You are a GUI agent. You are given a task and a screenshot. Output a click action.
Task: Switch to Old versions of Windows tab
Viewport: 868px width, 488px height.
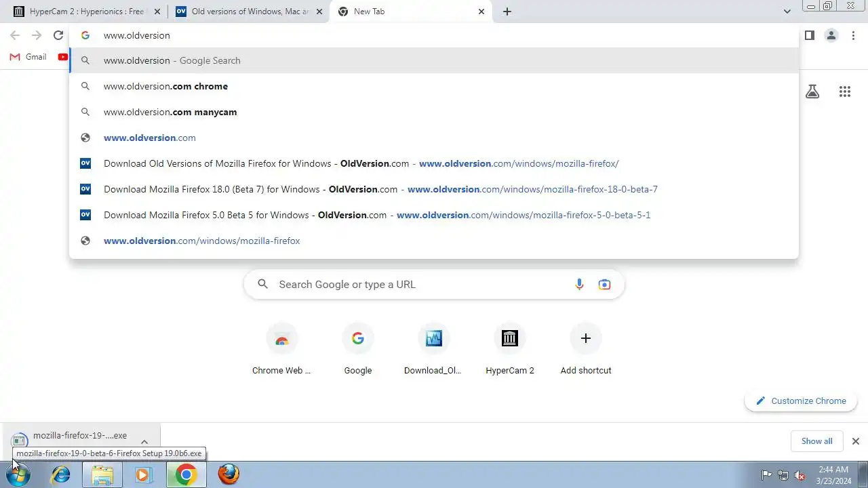(x=248, y=12)
